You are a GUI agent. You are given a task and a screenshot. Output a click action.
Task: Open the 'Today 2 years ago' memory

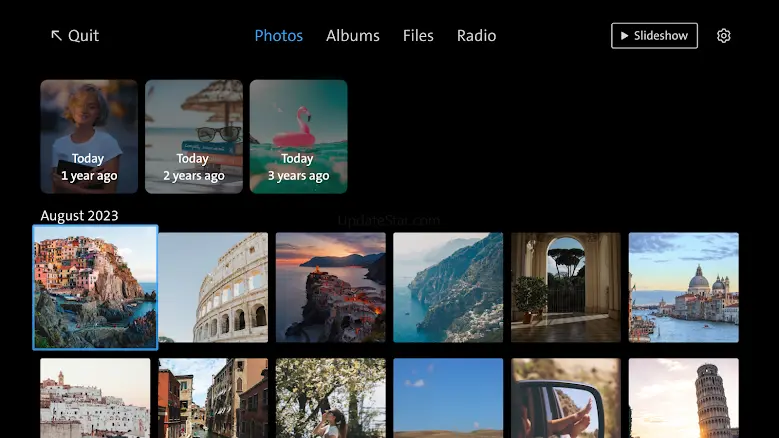pyautogui.click(x=194, y=137)
